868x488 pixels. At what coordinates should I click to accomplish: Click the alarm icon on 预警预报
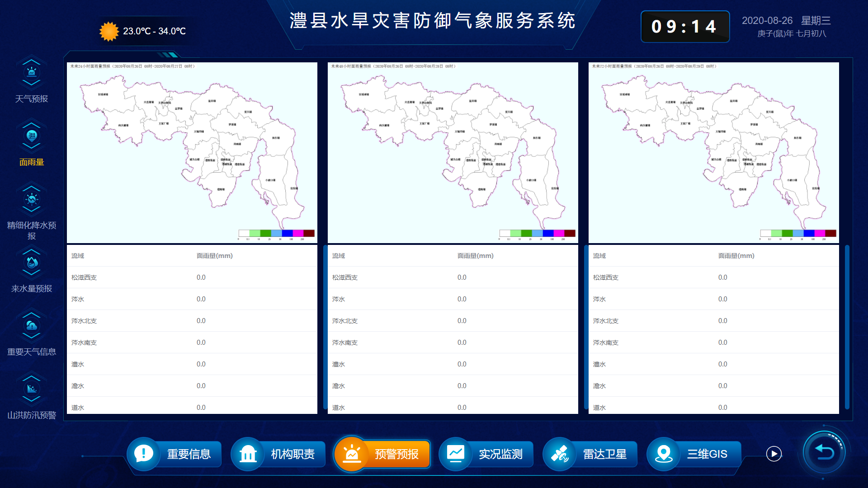pos(351,454)
